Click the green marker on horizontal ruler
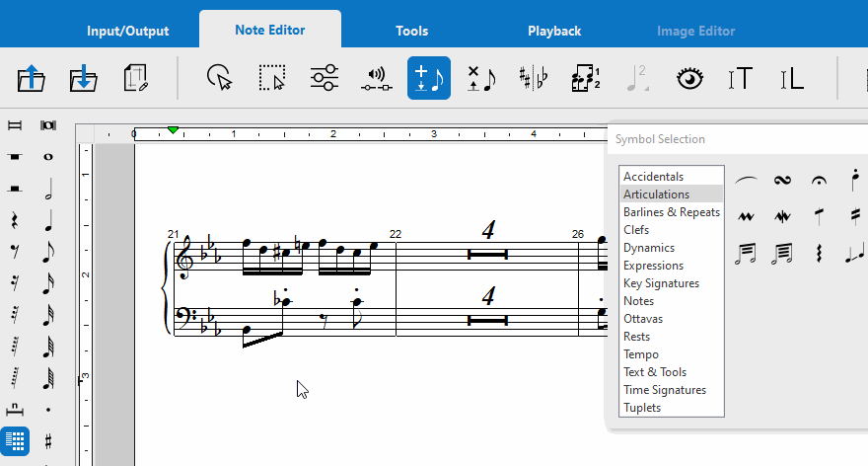The height and width of the screenshot is (466, 868). (174, 130)
